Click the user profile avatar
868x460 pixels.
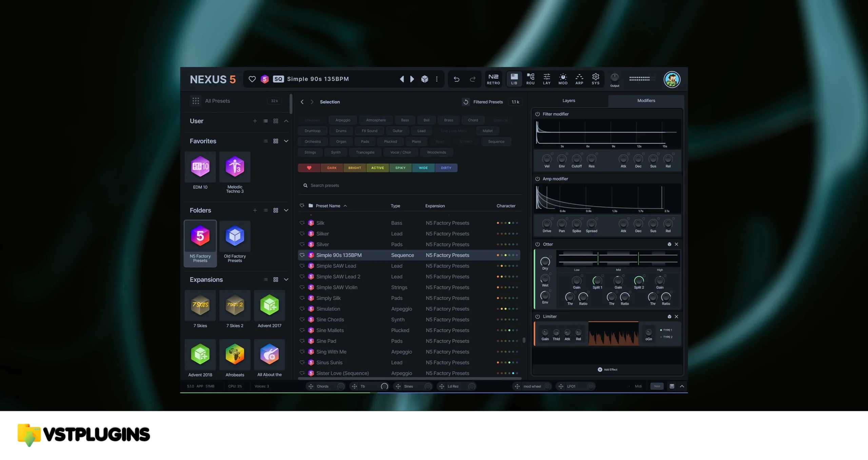pos(672,80)
